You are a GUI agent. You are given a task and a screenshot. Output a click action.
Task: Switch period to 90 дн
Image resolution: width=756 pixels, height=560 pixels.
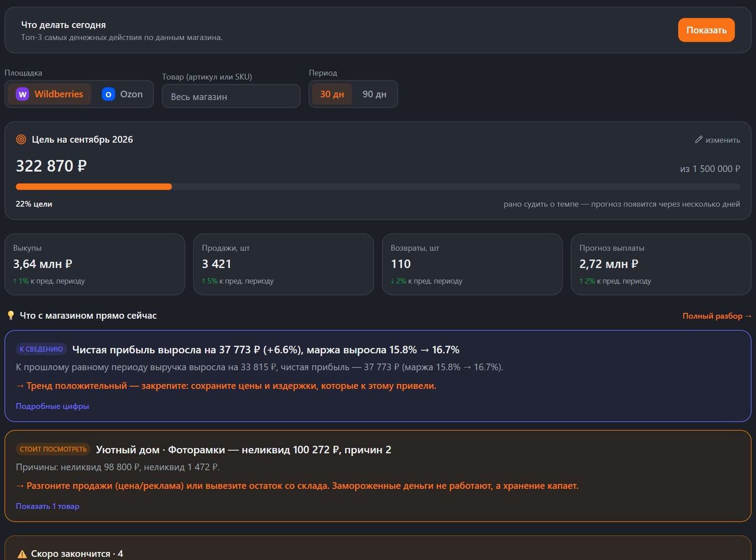[x=374, y=94]
